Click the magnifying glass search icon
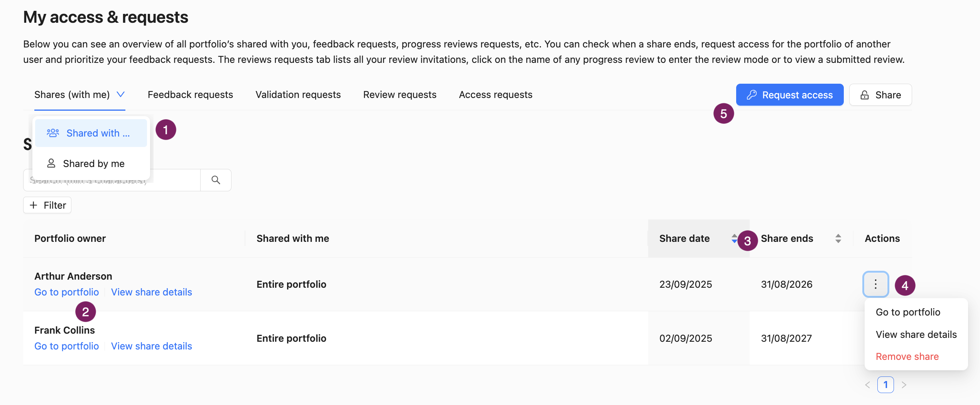This screenshot has height=405, width=980. (x=216, y=180)
